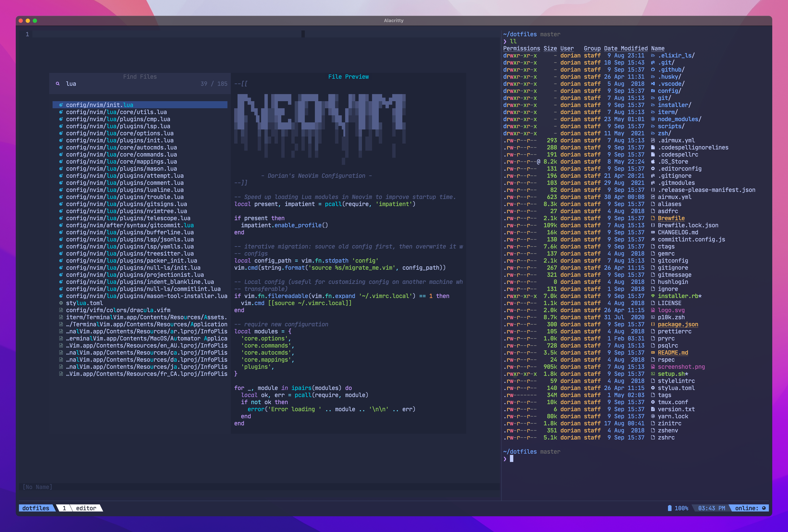Image resolution: width=788 pixels, height=532 pixels.
Task: Click the 100% battery percentage text
Action: (x=681, y=508)
